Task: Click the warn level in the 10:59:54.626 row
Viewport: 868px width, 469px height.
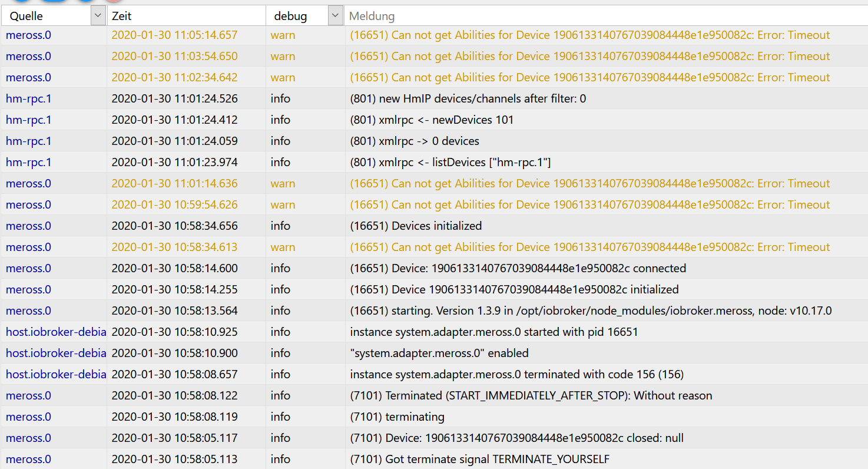Action: [283, 204]
